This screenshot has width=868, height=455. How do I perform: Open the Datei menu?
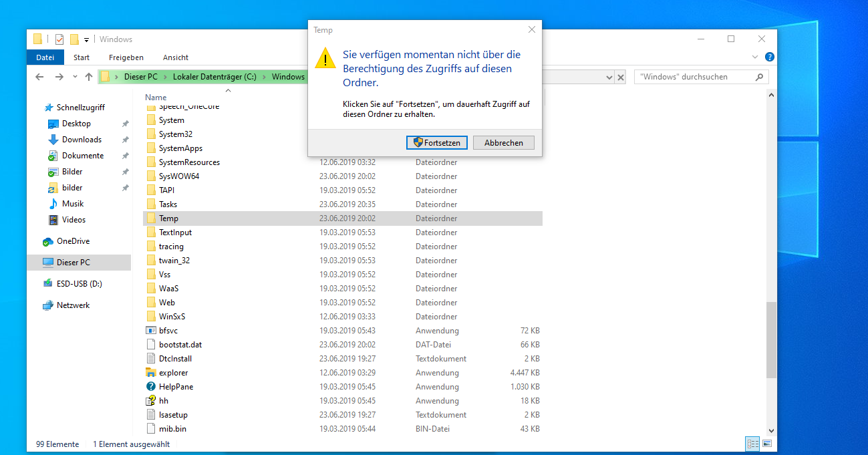click(x=45, y=57)
